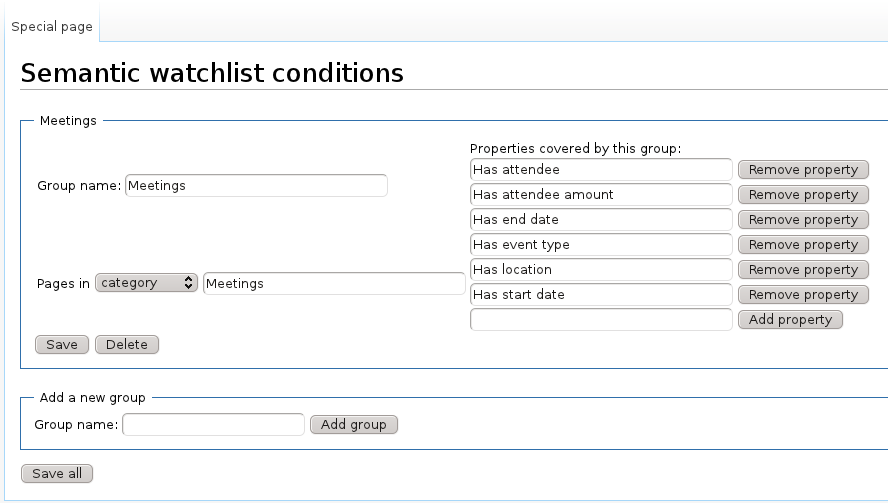Remove the Has location property
Viewport: 888px width, 503px height.
pos(803,269)
